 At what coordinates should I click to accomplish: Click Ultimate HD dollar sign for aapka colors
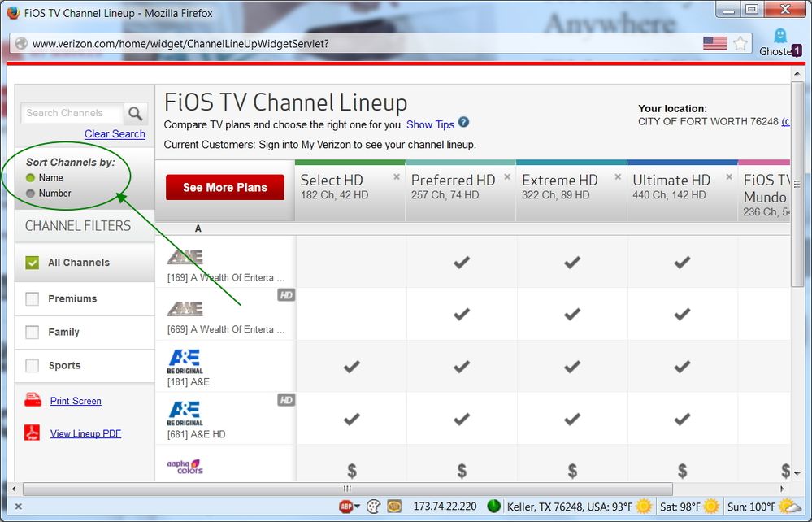(683, 470)
